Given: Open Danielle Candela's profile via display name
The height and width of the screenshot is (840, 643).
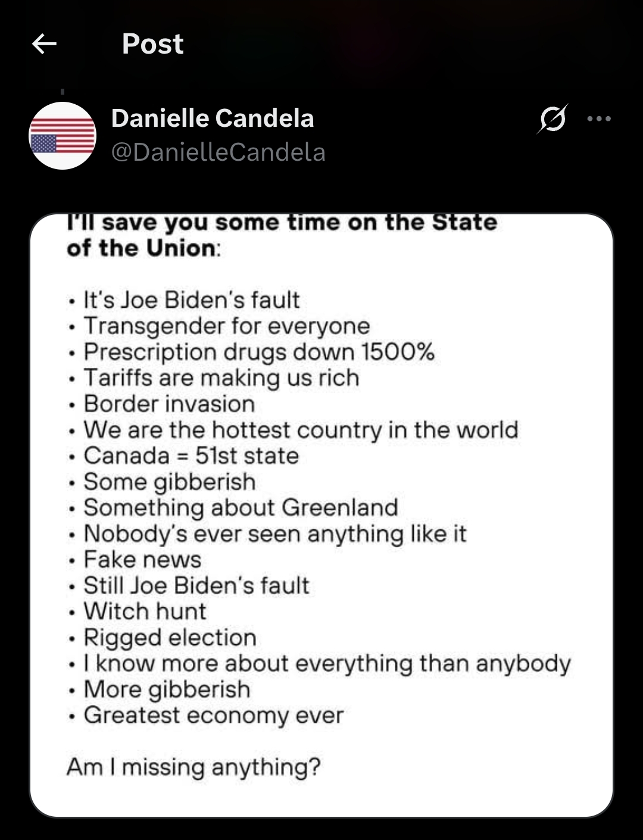Looking at the screenshot, I should (213, 118).
